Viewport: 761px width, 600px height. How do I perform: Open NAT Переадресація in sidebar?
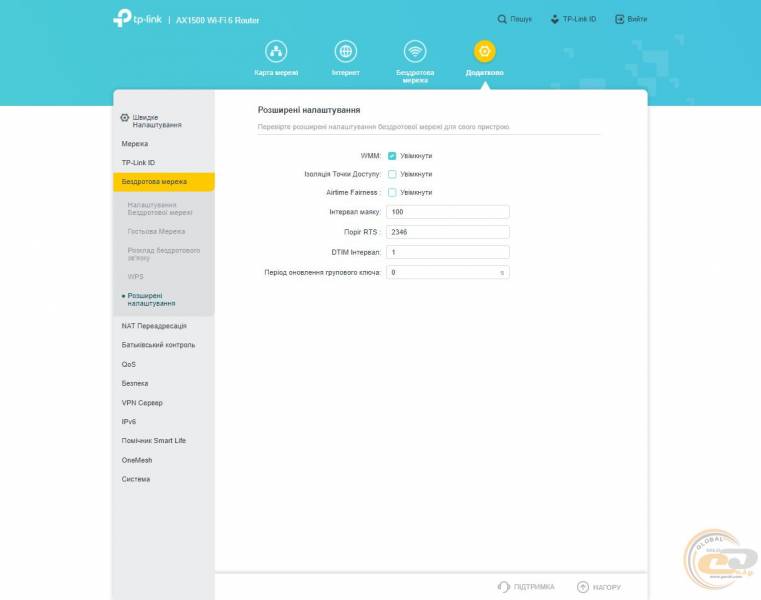pyautogui.click(x=154, y=326)
